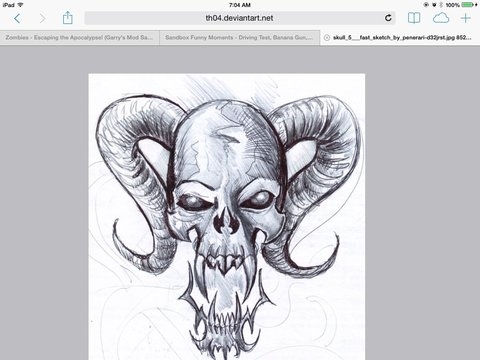Tap the Bluetooth status icon
The width and height of the screenshot is (480, 360).
tap(441, 5)
